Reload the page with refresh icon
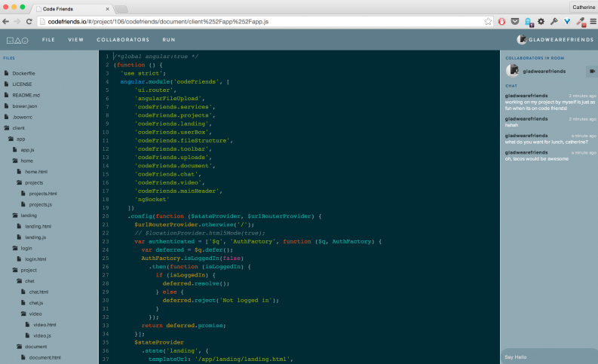This screenshot has height=364, width=598. 29,21
